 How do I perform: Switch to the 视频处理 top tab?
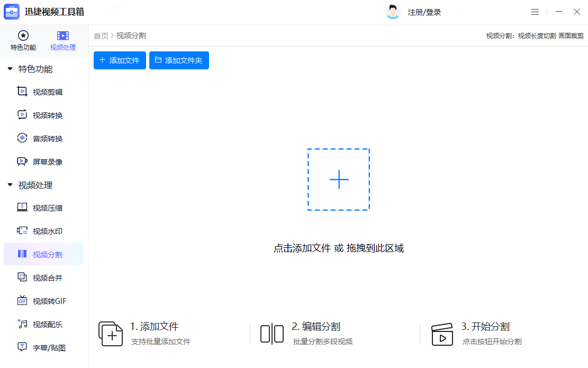point(63,40)
